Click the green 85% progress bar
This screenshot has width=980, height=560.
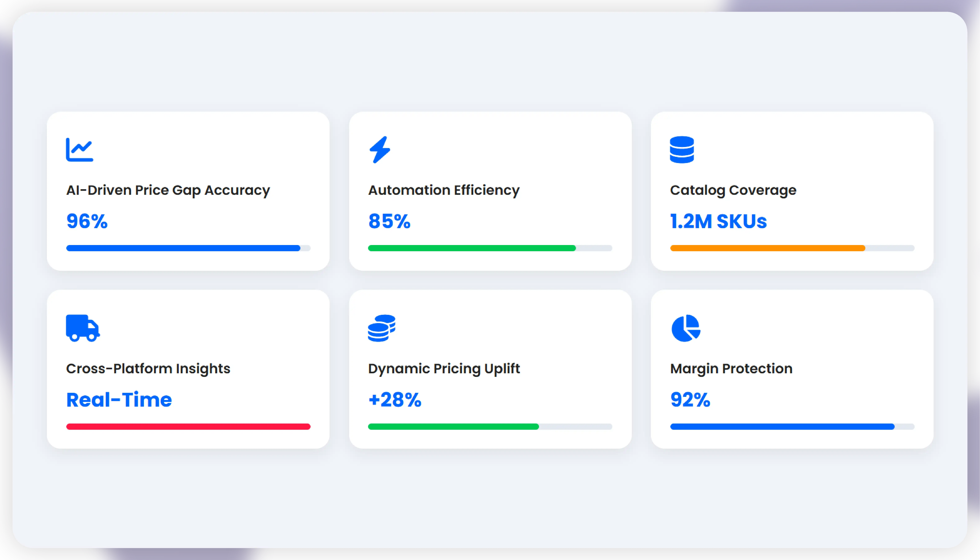(471, 248)
